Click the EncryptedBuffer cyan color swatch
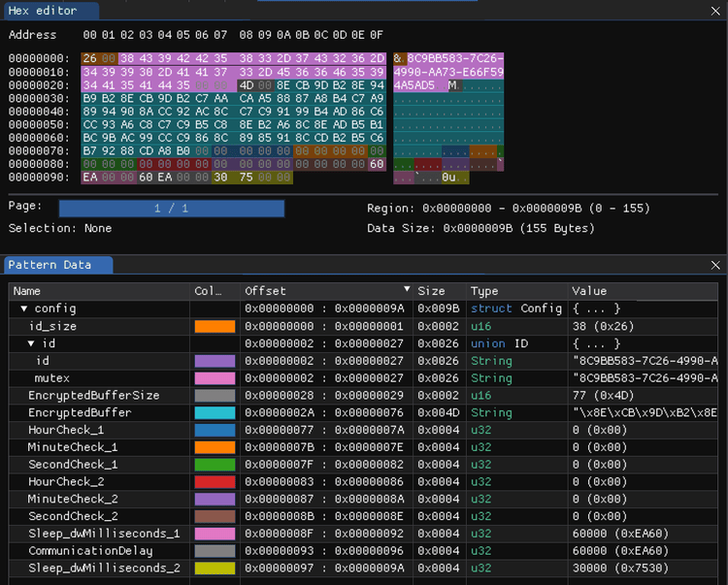The width and height of the screenshot is (728, 585). [x=215, y=413]
